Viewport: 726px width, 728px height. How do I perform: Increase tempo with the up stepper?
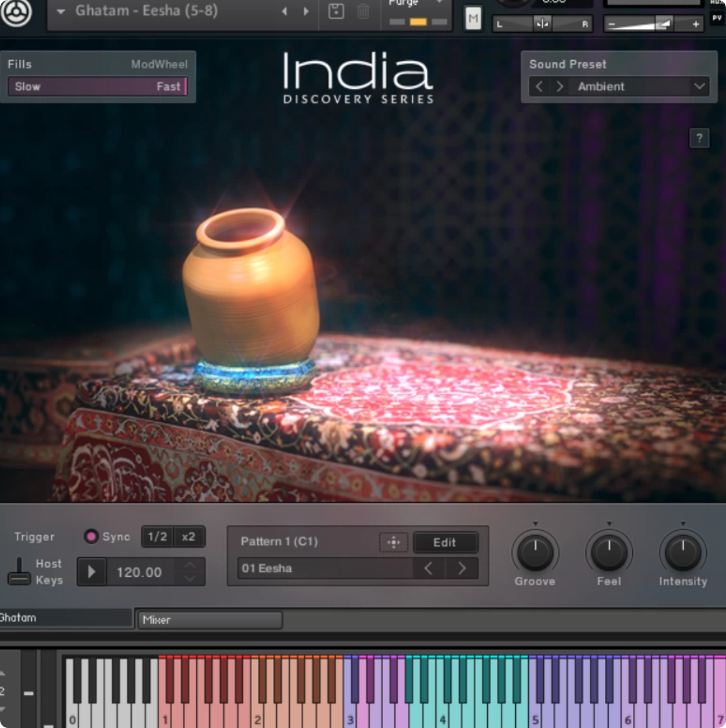(190, 565)
